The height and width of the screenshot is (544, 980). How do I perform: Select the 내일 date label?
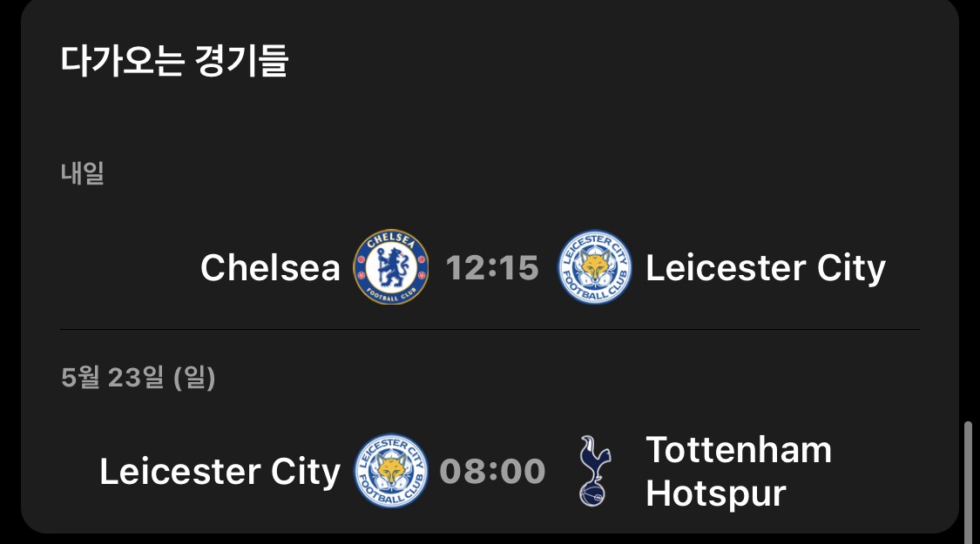point(83,173)
